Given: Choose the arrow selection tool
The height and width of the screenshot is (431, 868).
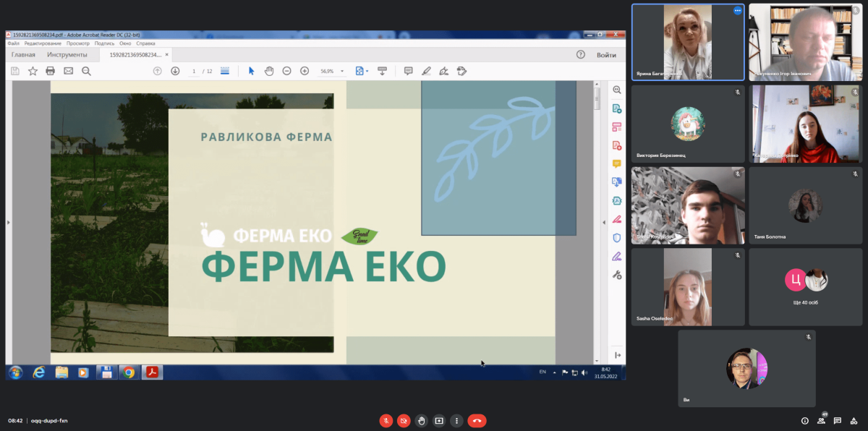Looking at the screenshot, I should (252, 71).
